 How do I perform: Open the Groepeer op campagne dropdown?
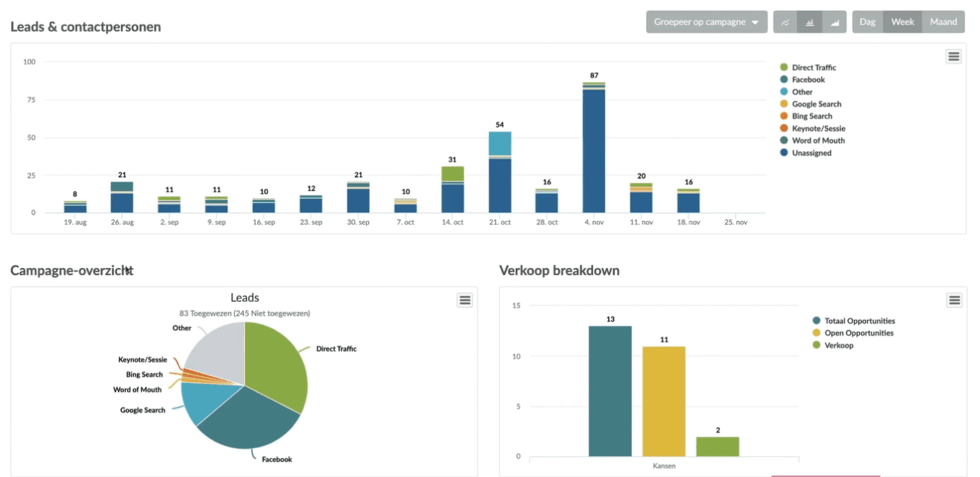click(x=705, y=22)
